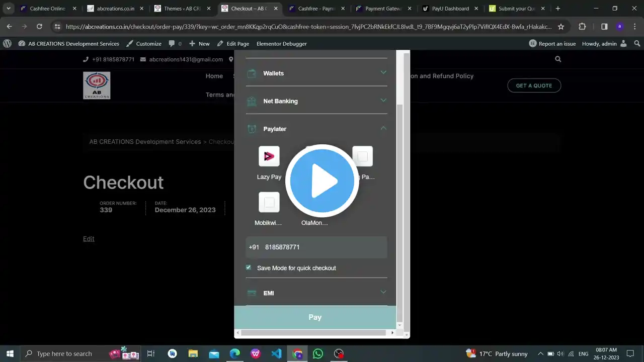Expand the Net Banking section
The width and height of the screenshot is (644, 362).
click(316, 101)
